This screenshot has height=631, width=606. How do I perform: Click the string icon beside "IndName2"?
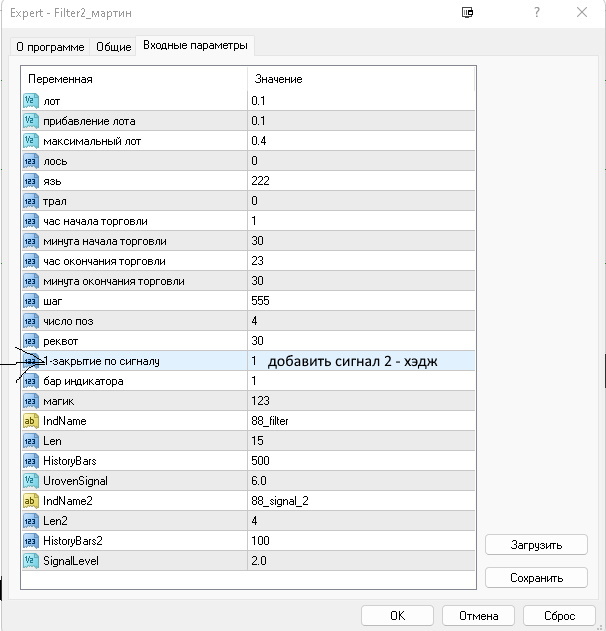(x=30, y=501)
